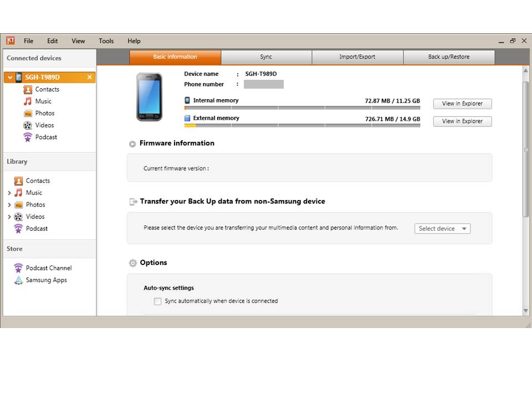Click the scroll up arrow

pyautogui.click(x=525, y=70)
